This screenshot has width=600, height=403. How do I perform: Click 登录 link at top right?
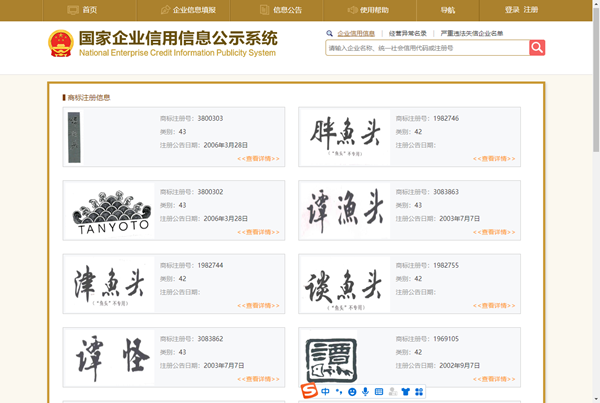click(512, 9)
